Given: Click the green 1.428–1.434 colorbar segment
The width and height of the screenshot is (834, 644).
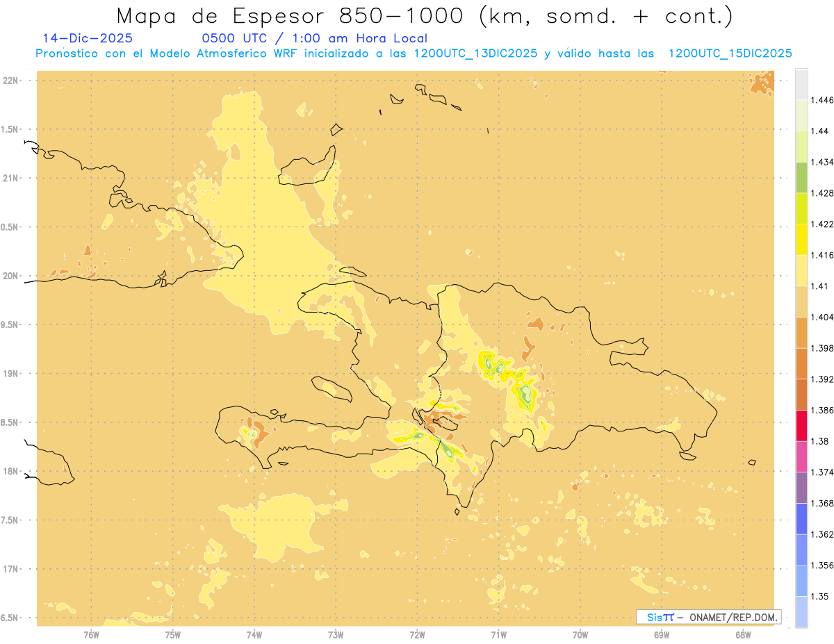Looking at the screenshot, I should pos(801,177).
